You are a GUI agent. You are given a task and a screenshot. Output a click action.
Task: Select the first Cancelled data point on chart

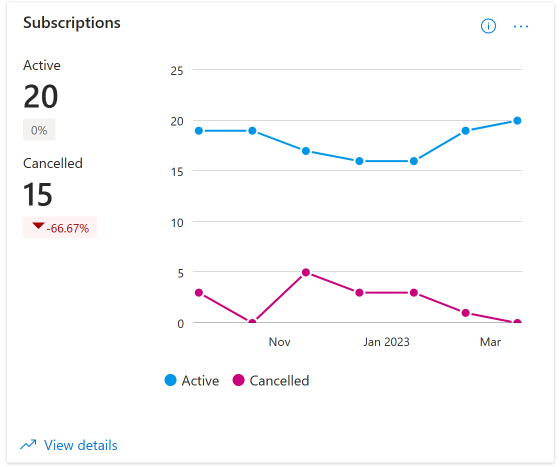pos(199,293)
